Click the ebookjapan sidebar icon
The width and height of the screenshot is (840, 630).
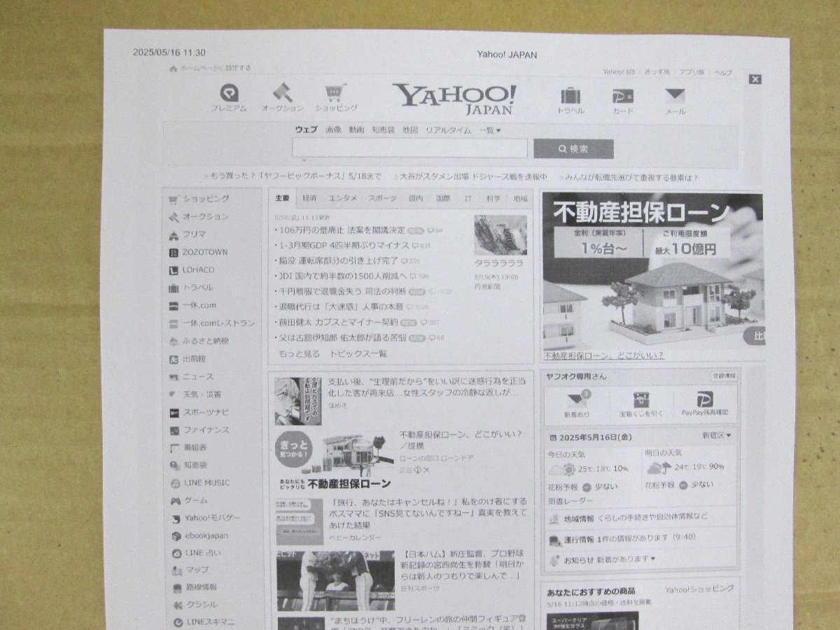(x=176, y=536)
